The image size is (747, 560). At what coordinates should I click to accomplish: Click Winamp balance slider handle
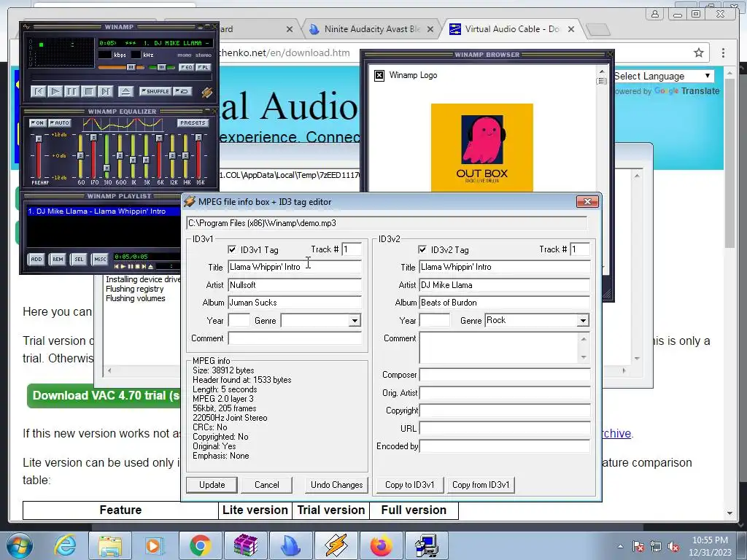click(161, 68)
